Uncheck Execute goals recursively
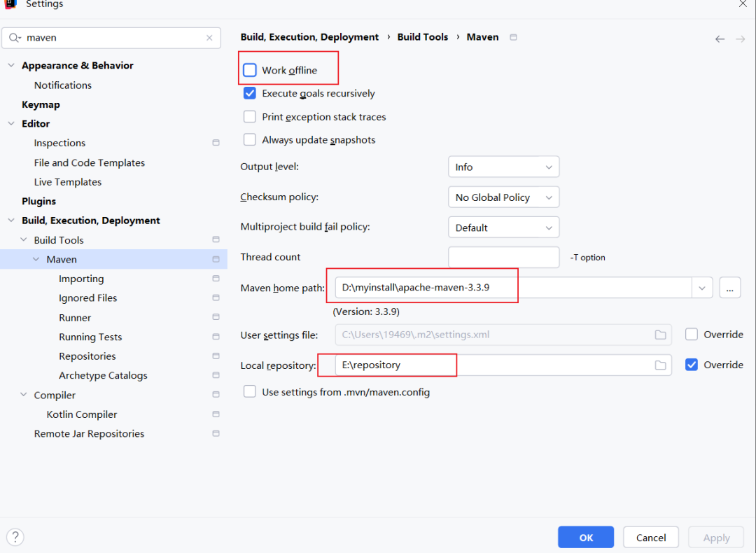This screenshot has height=553, width=756. 250,93
